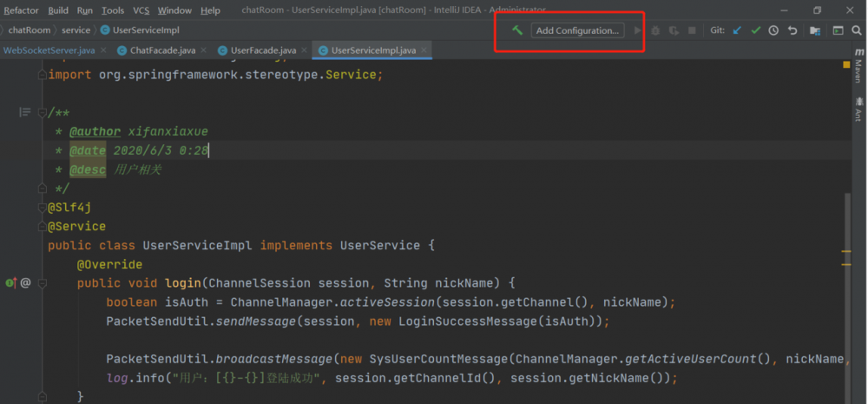This screenshot has width=868, height=404.
Task: Click the green Git Commit checkmark
Action: coord(755,30)
